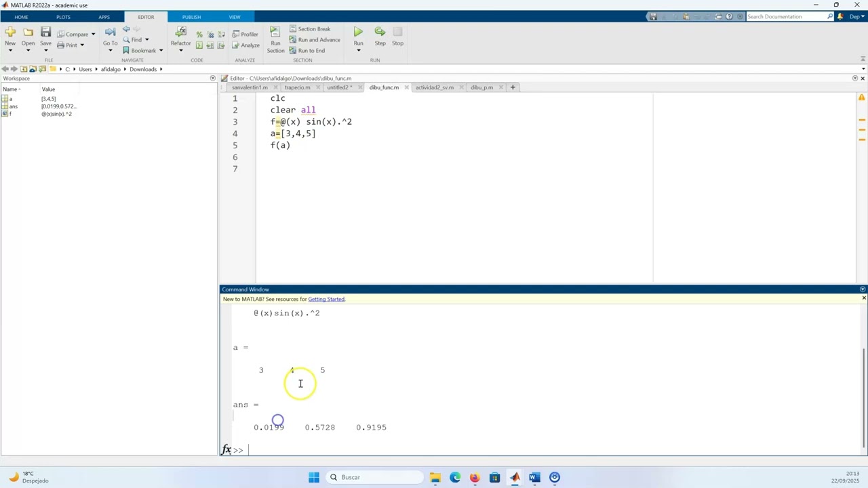This screenshot has height=488, width=868.
Task: Click the Windows Start button
Action: click(314, 477)
